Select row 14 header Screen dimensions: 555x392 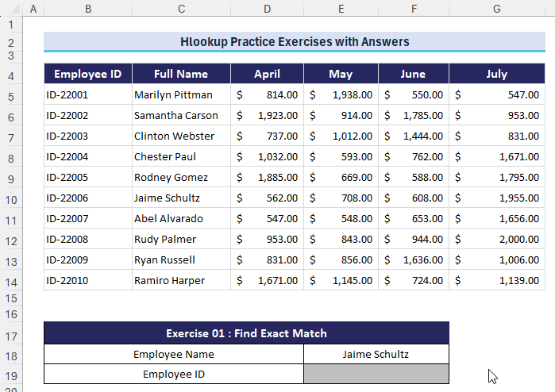click(x=11, y=281)
